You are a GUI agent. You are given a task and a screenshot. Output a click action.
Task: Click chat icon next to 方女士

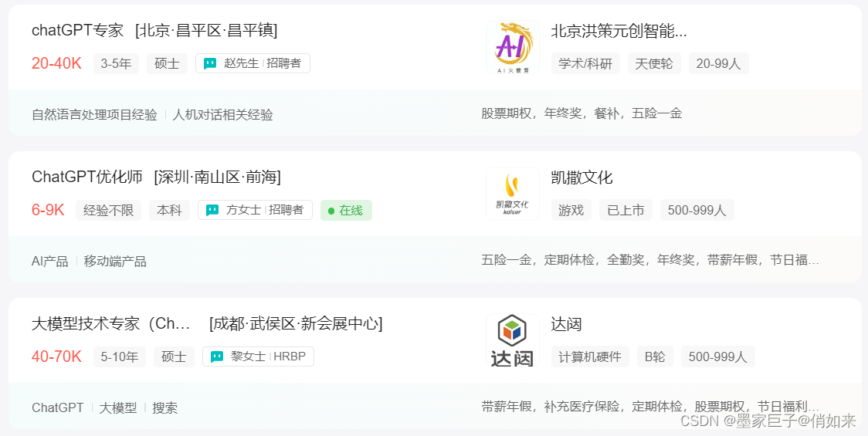point(212,210)
